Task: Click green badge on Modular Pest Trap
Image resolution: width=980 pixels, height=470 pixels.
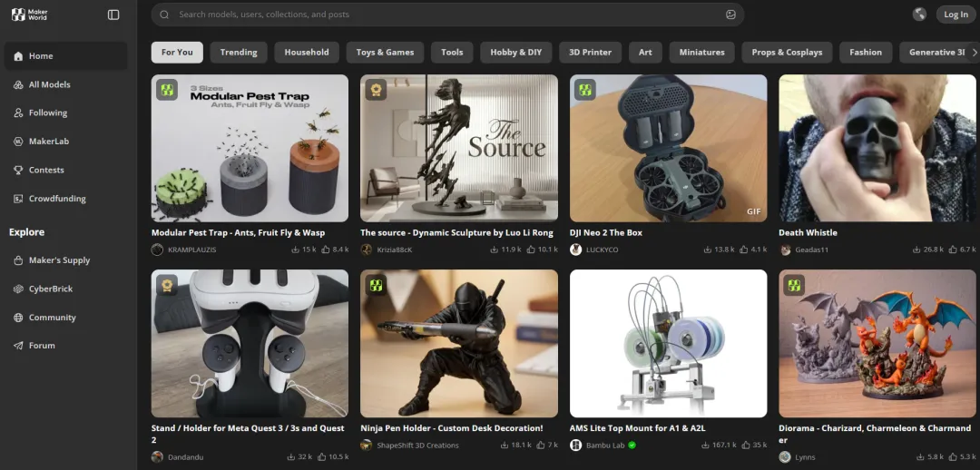Action: point(166,90)
